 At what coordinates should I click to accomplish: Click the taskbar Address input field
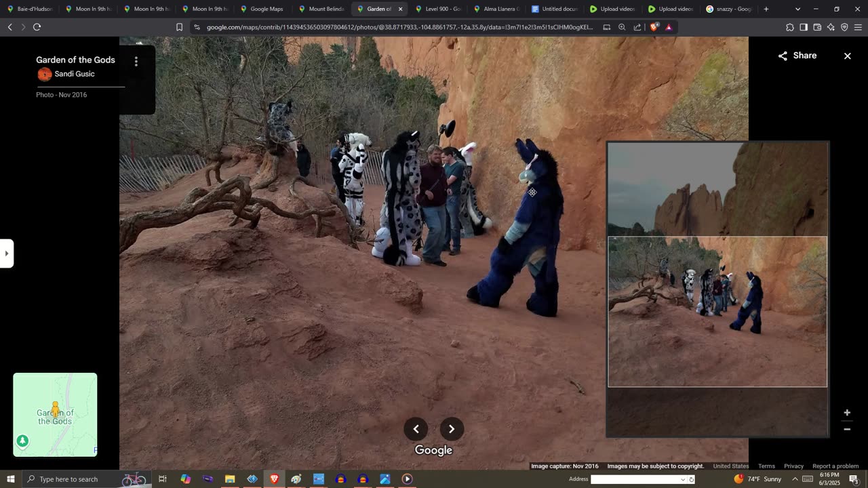click(635, 479)
